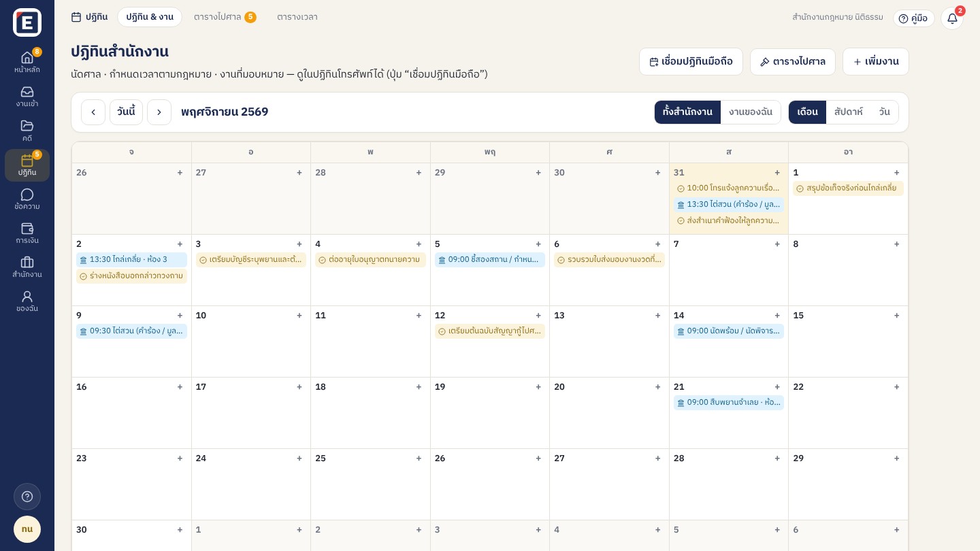Viewport: 980px width, 551px height.
Task: Open the 09:00 นัดพร้อม event on 14
Action: 729,331
